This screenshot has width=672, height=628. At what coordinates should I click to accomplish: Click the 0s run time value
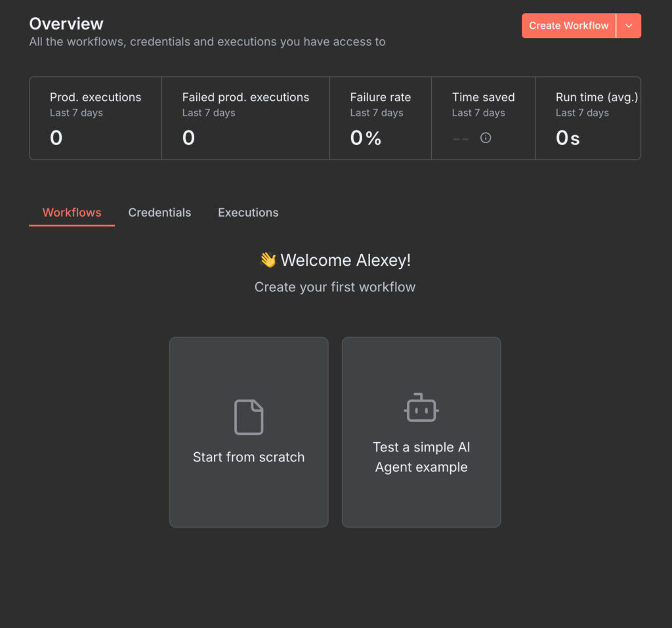tap(568, 138)
